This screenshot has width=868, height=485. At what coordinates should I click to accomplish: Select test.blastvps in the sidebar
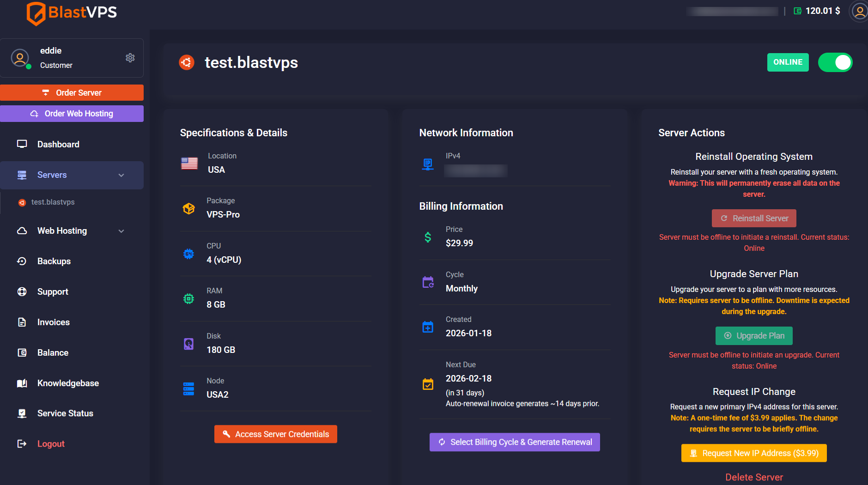pos(53,202)
